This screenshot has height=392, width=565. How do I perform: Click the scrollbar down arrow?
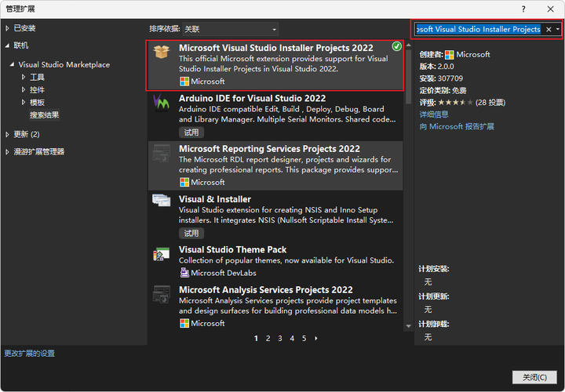tap(408, 326)
